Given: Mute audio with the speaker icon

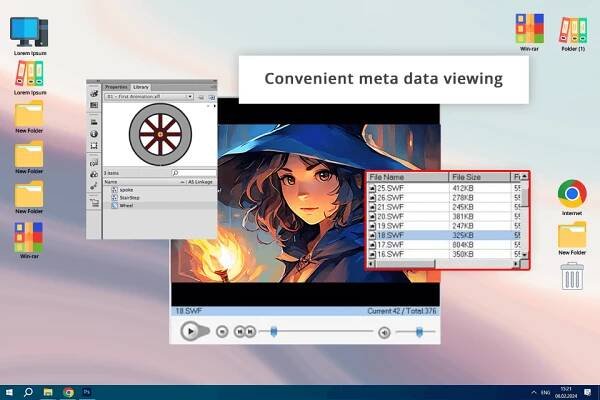Looking at the screenshot, I should (x=383, y=332).
